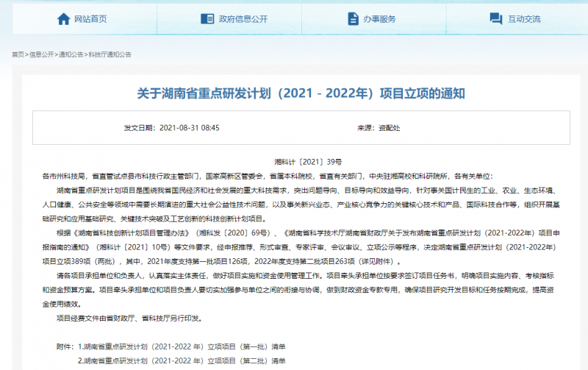Click the document icon beside 政府信息公开
This screenshot has width=588, height=370.
pos(207,19)
